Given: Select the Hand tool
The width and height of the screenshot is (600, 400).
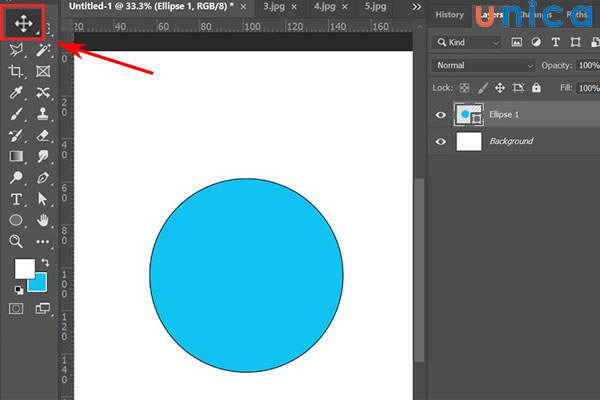Looking at the screenshot, I should [x=43, y=219].
